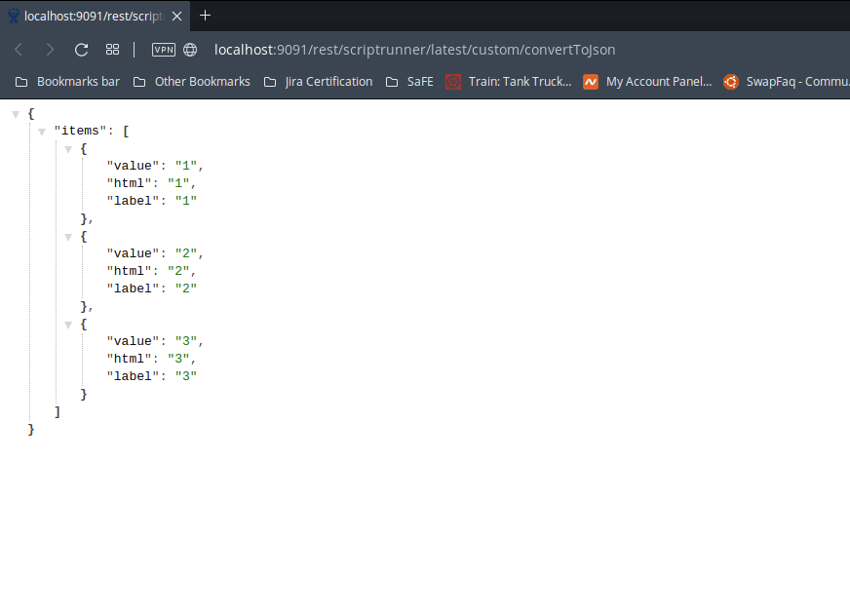Click the Train: Tank Truck bookmark icon
Image resolution: width=850 pixels, height=616 pixels.
click(452, 81)
